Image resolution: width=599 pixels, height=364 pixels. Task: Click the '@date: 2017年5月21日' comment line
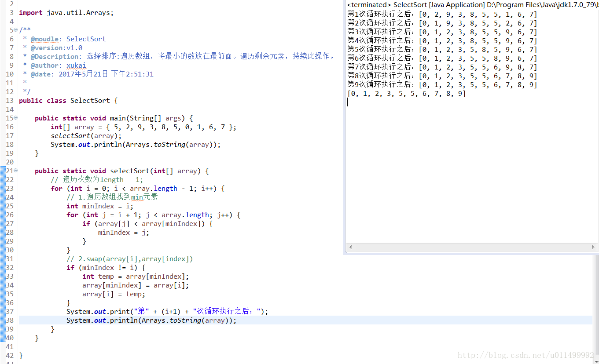coord(88,74)
